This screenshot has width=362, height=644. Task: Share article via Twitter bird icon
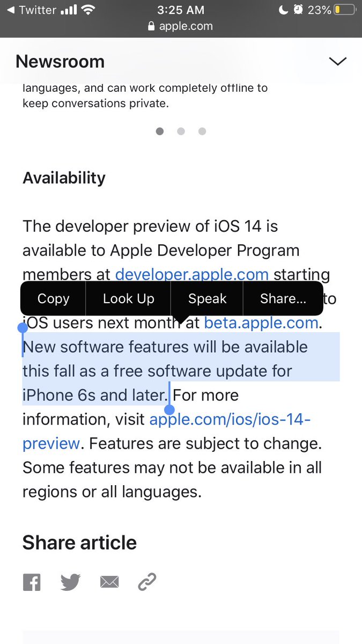click(70, 582)
